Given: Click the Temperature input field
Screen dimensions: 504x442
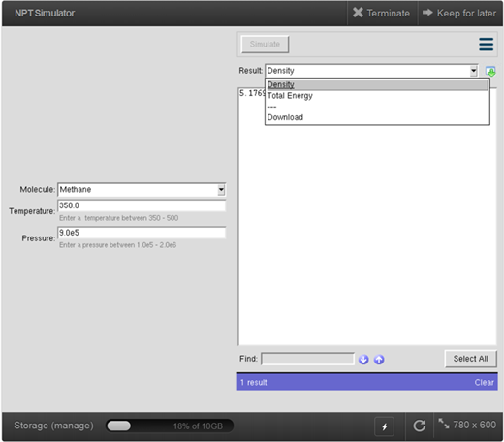Looking at the screenshot, I should [142, 205].
